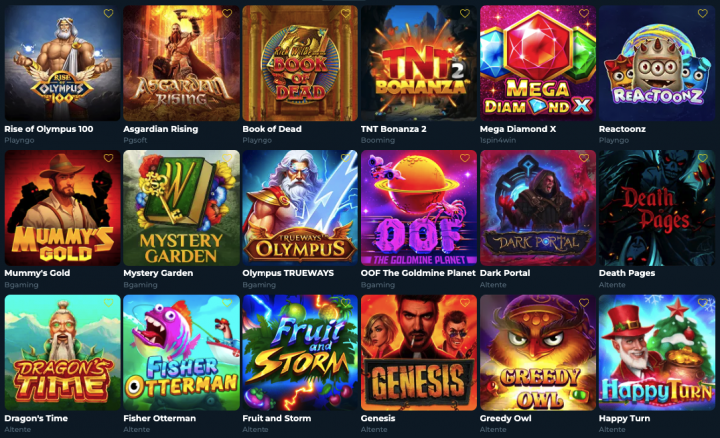
Task: Launch the Mystery Garden game tile
Action: [x=181, y=208]
